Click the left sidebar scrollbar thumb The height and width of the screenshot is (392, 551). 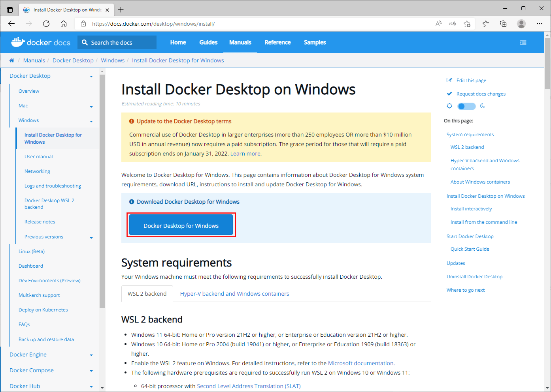pyautogui.click(x=102, y=191)
